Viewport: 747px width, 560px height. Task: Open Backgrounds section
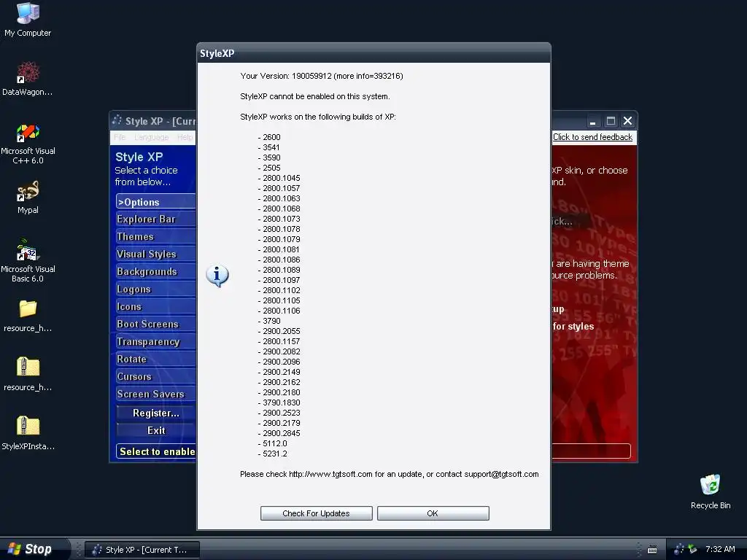click(156, 271)
